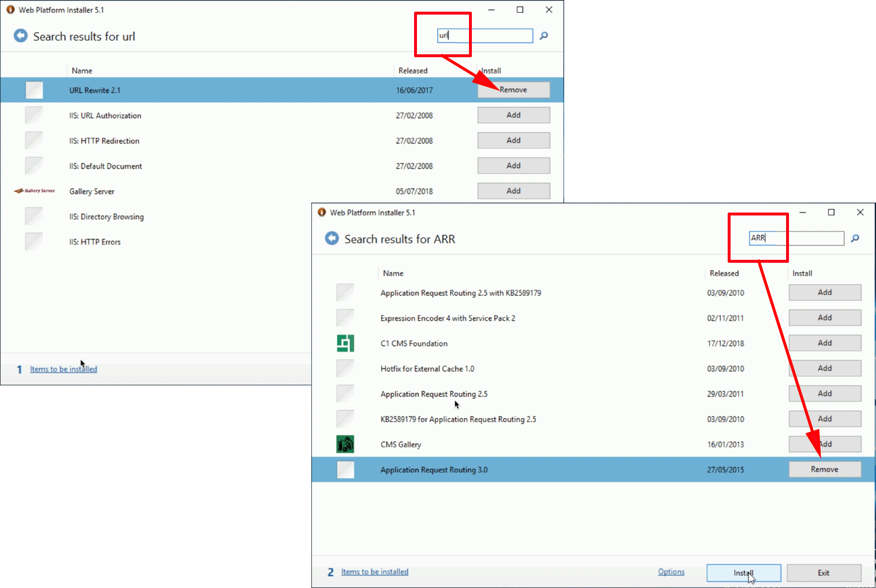Select IIS: URL Authorization product icon

tap(34, 115)
